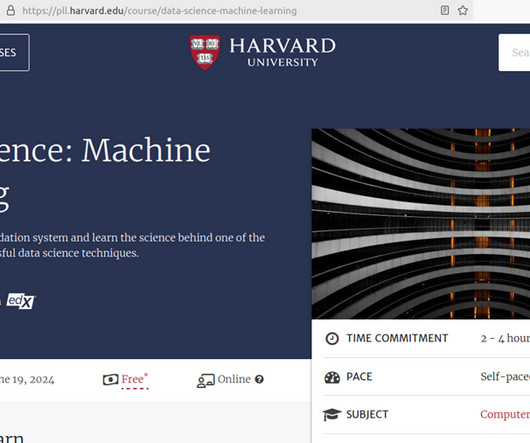The width and height of the screenshot is (530, 443).
Task: Click the Harvard shield logo
Action: (x=205, y=52)
